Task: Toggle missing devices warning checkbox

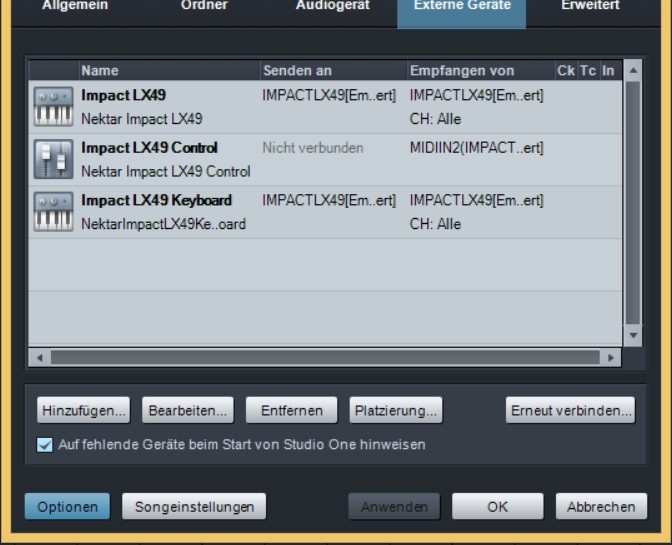Action: coord(45,445)
